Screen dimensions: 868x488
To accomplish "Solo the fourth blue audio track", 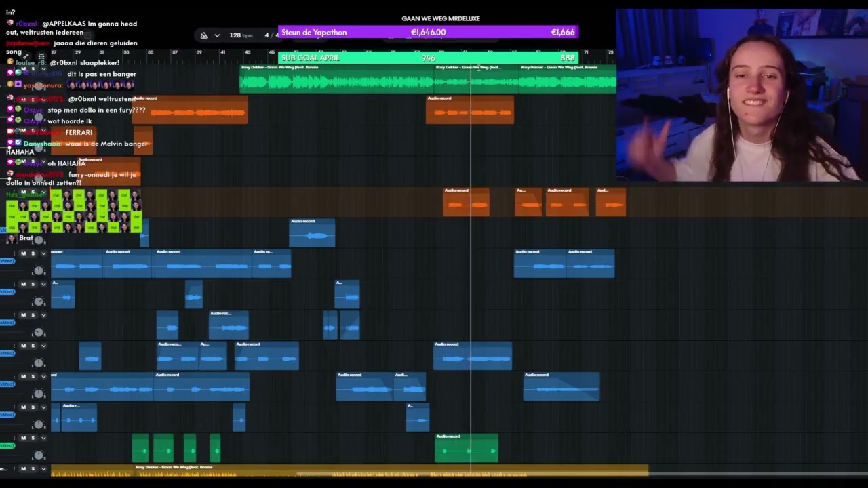I will 33,346.
